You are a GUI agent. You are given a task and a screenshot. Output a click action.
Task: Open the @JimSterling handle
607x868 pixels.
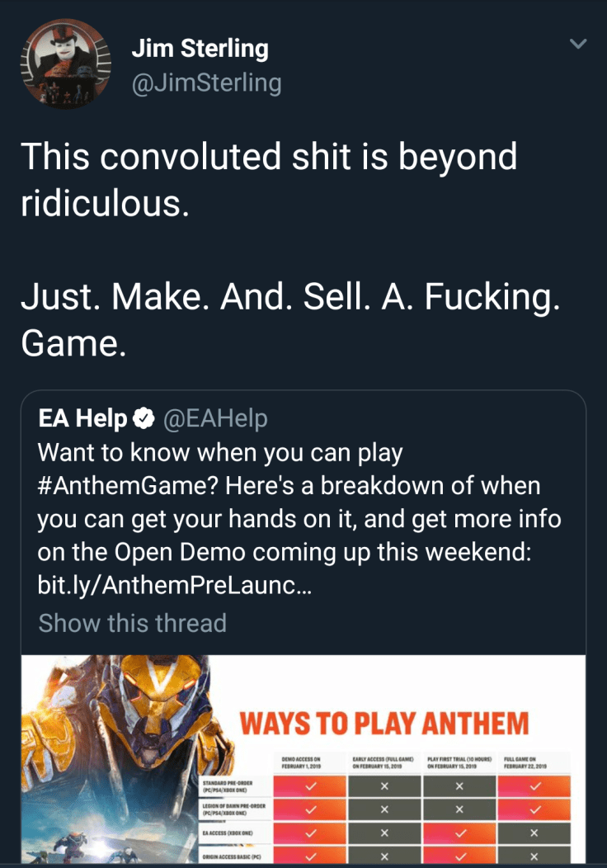(x=206, y=83)
